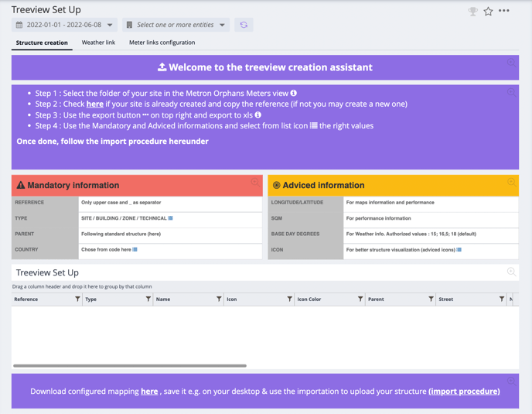
Task: Click 'here' link in Step 2
Action: [95, 104]
